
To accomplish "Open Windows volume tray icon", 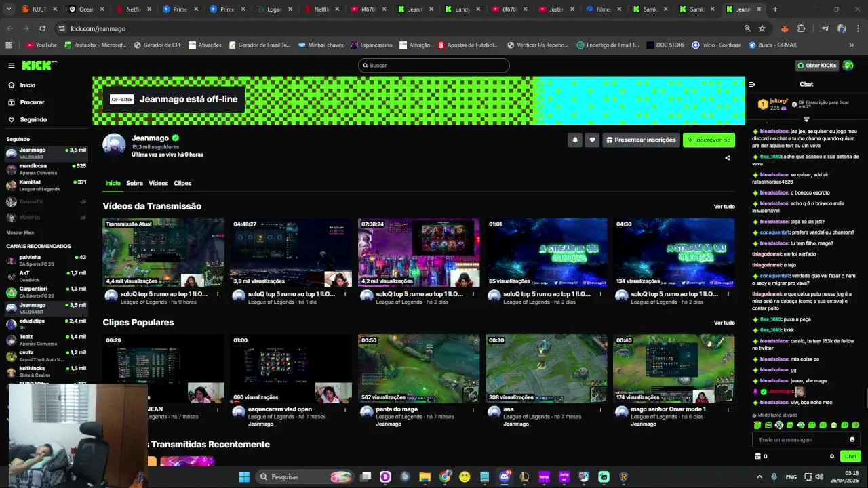I will 819,477.
